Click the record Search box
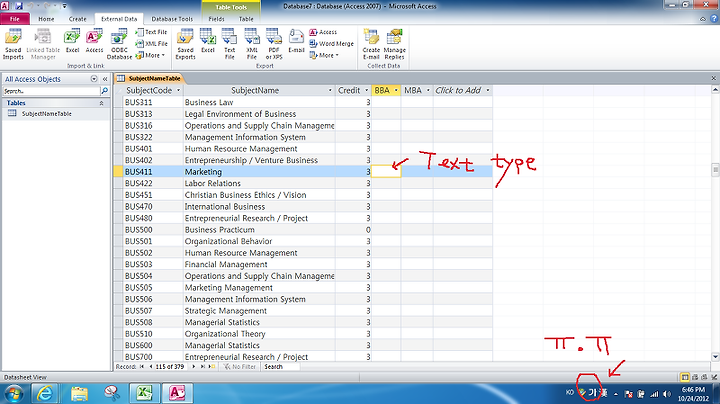720x404 pixels. point(280,367)
